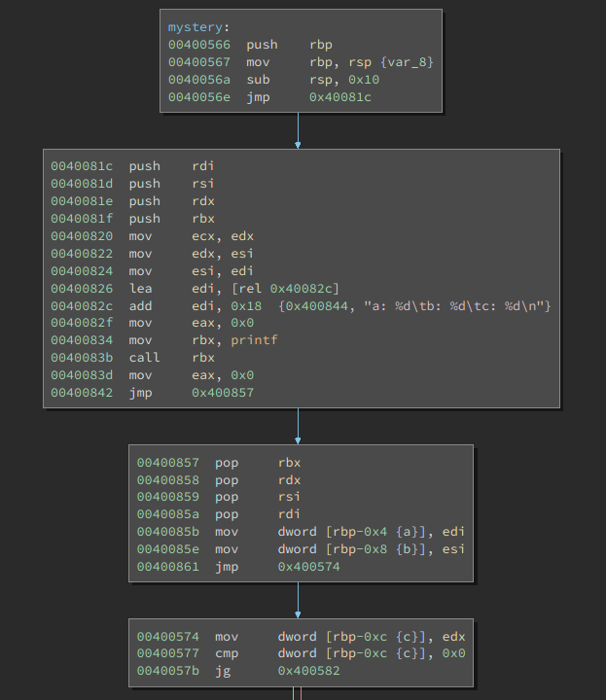This screenshot has width=606, height=700.
Task: Select address 0040081f of push rbx
Action: [82, 219]
